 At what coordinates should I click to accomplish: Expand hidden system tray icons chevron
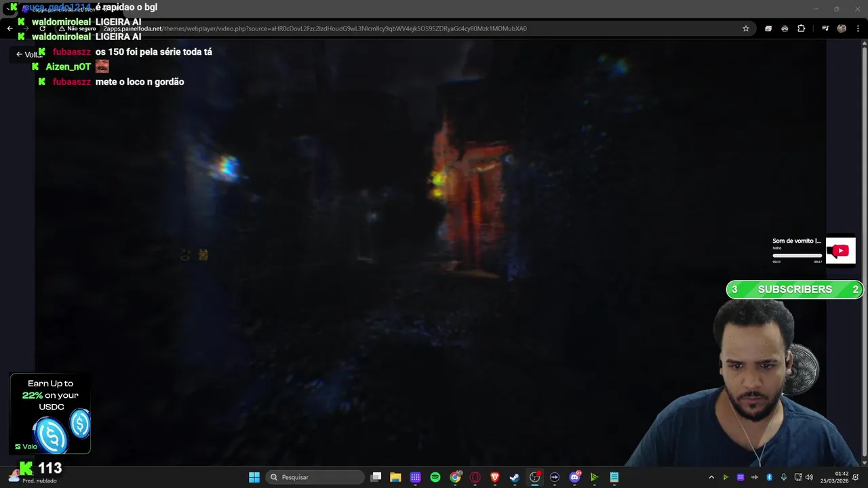click(x=711, y=477)
